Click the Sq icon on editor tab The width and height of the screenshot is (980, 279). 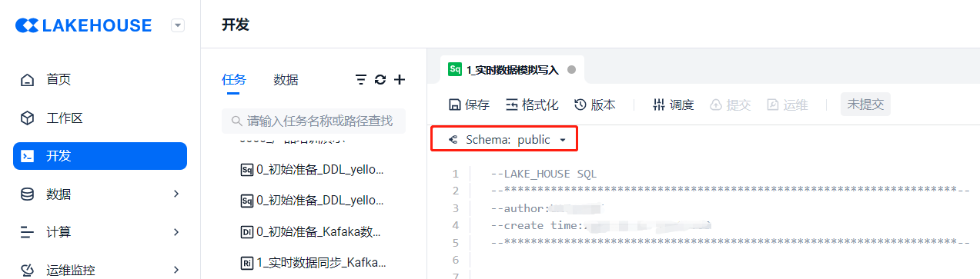[455, 69]
